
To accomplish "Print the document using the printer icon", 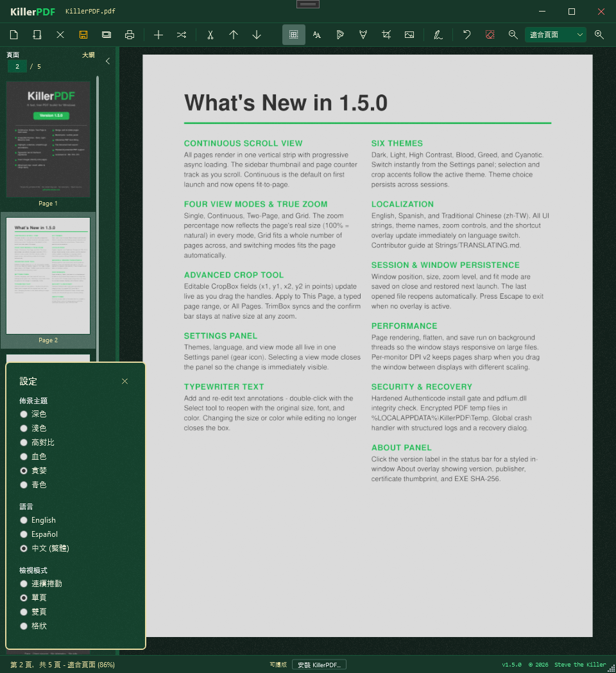I will click(130, 35).
